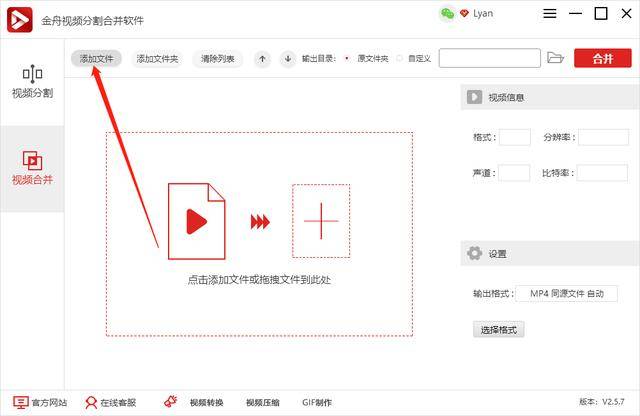Screen dimensions: 640x416
Task: Open the hamburger menu icon
Action: [550, 13]
